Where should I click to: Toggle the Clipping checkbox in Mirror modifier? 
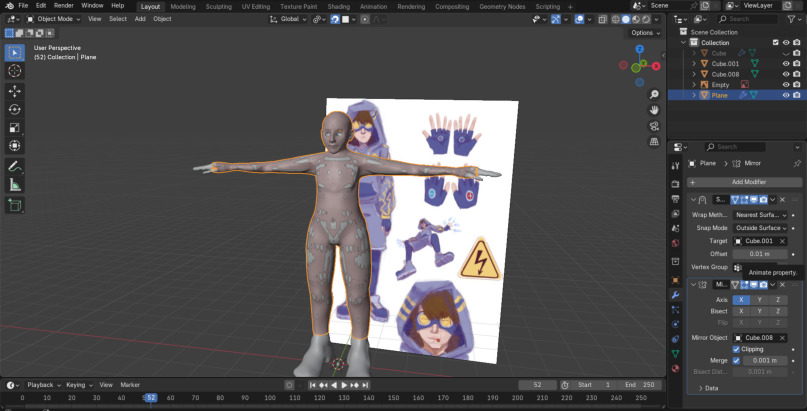(737, 349)
